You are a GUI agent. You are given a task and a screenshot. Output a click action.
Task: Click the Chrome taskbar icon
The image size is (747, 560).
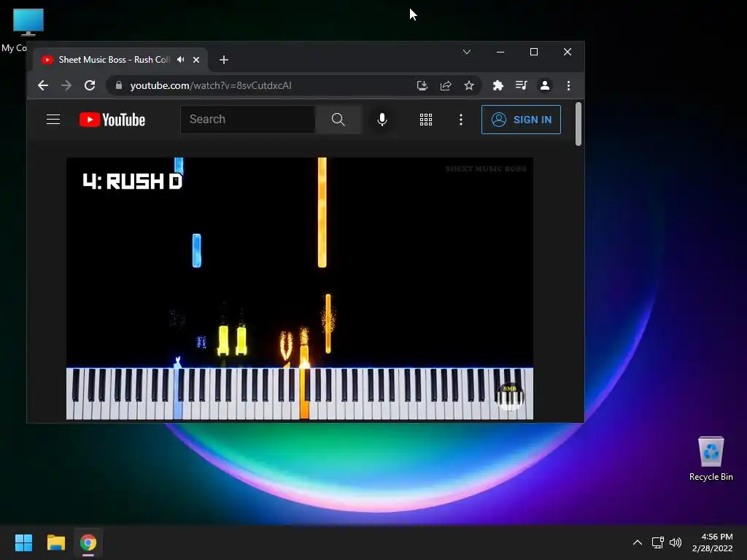(88, 542)
